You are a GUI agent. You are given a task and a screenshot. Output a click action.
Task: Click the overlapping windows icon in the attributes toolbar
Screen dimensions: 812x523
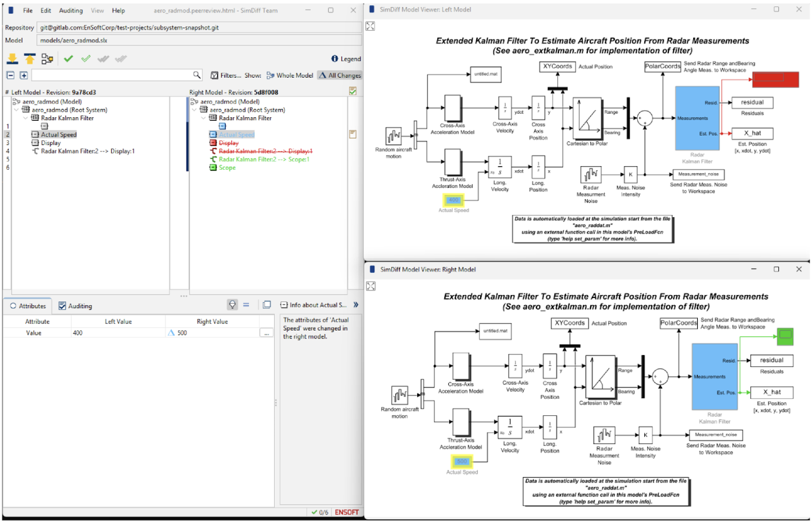coord(267,305)
